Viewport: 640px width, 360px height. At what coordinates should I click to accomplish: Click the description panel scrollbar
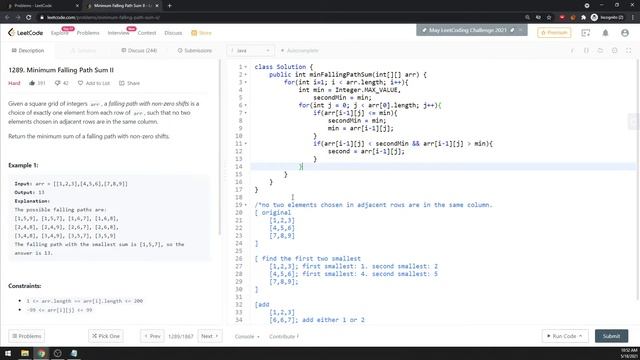pos(220,147)
